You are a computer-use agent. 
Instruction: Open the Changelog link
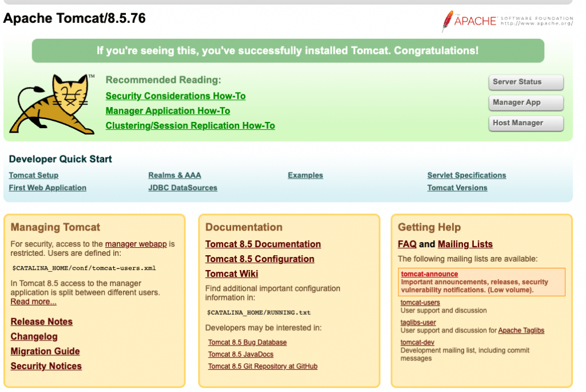(x=34, y=336)
